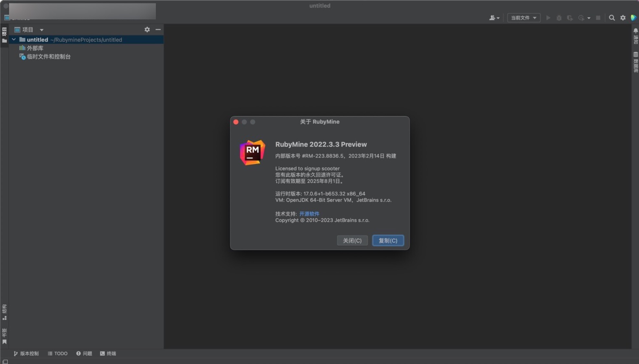Click the RubyMine 2022.3.3 Preview title text

321,145
